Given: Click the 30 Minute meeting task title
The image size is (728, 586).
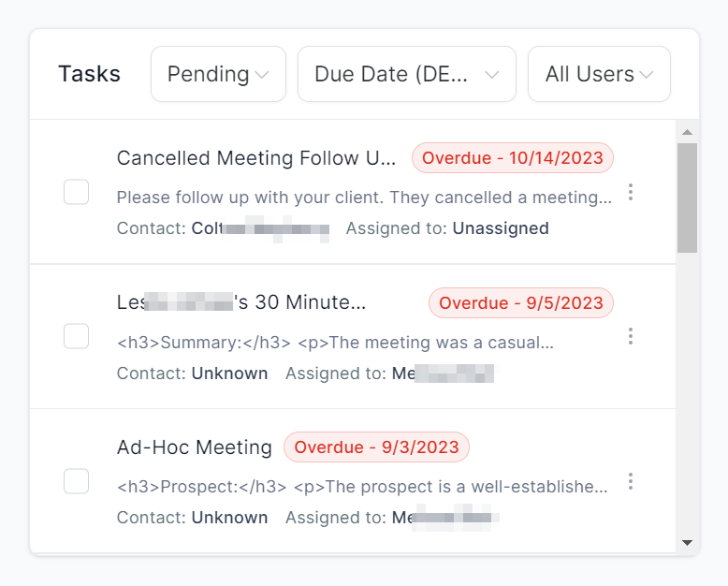Looking at the screenshot, I should [x=241, y=303].
